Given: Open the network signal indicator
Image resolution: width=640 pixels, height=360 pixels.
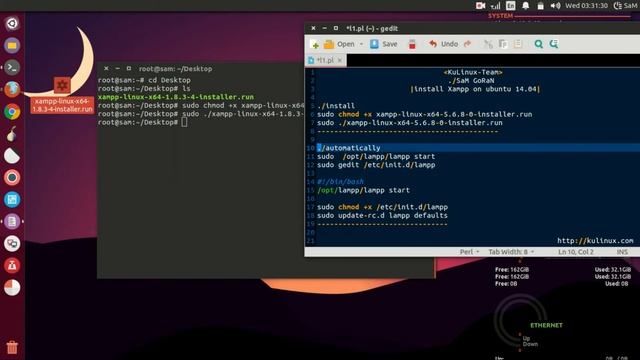Looking at the screenshot, I should pyautogui.click(x=496, y=6).
